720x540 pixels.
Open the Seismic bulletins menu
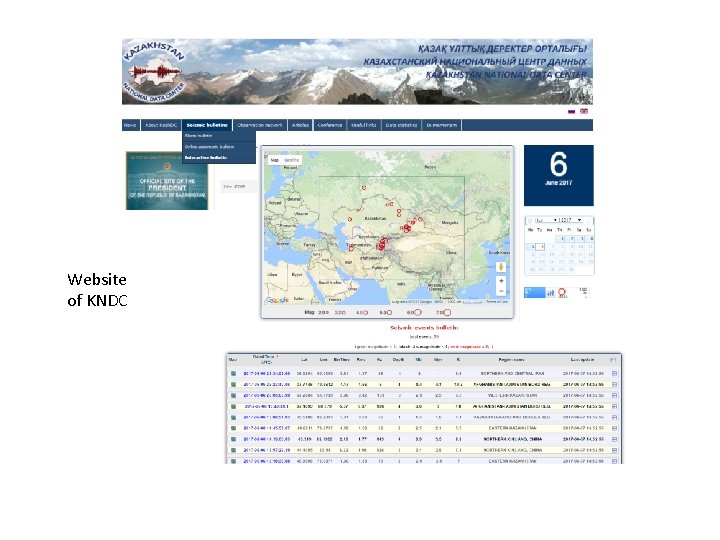click(x=207, y=125)
